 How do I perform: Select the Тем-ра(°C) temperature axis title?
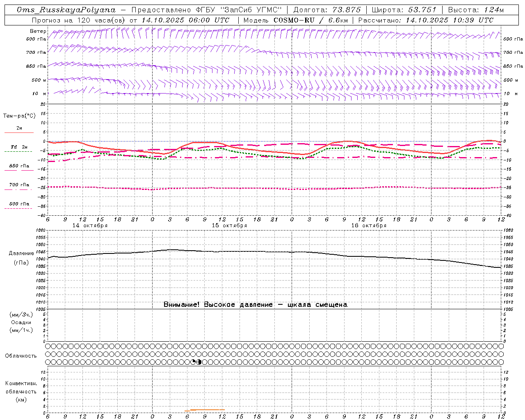pos(19,116)
